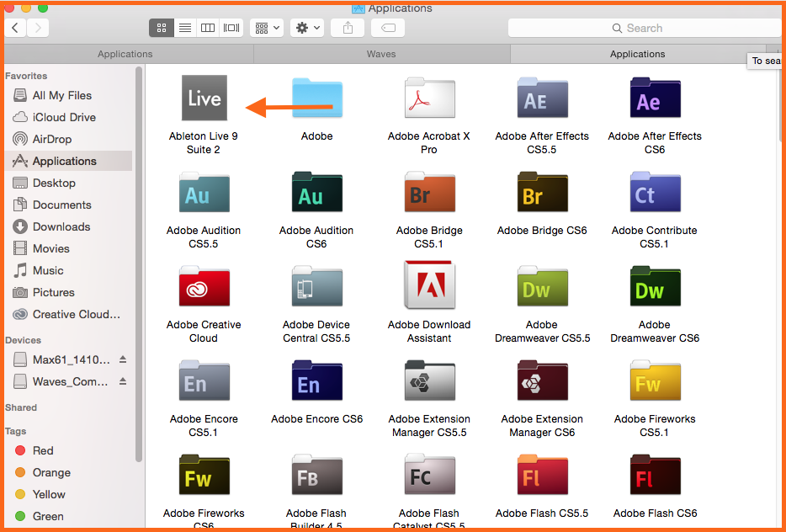Viewport: 786px width, 532px height.
Task: Go back with the navigation arrow
Action: click(x=14, y=28)
